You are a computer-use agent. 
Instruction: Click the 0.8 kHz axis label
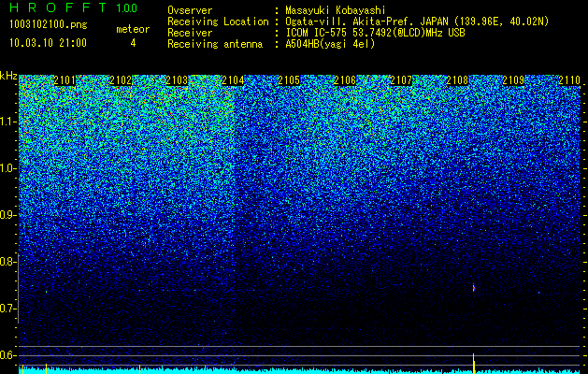point(7,262)
